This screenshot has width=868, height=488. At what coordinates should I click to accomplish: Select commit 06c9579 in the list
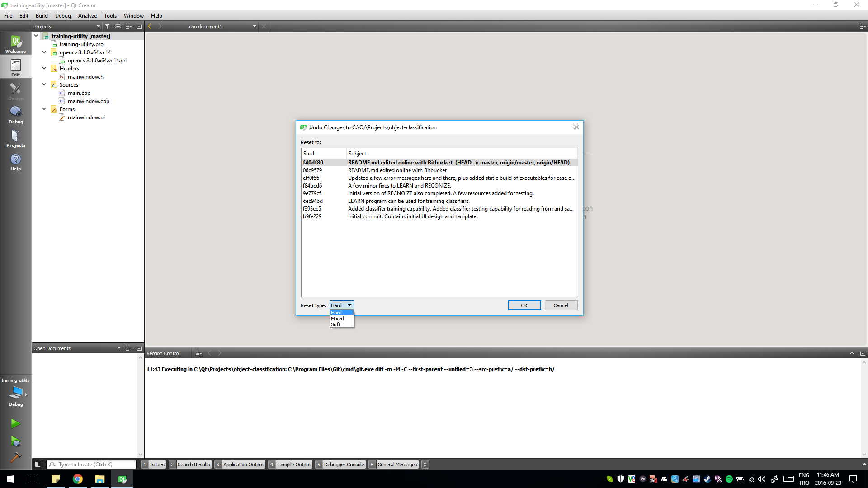coord(439,170)
